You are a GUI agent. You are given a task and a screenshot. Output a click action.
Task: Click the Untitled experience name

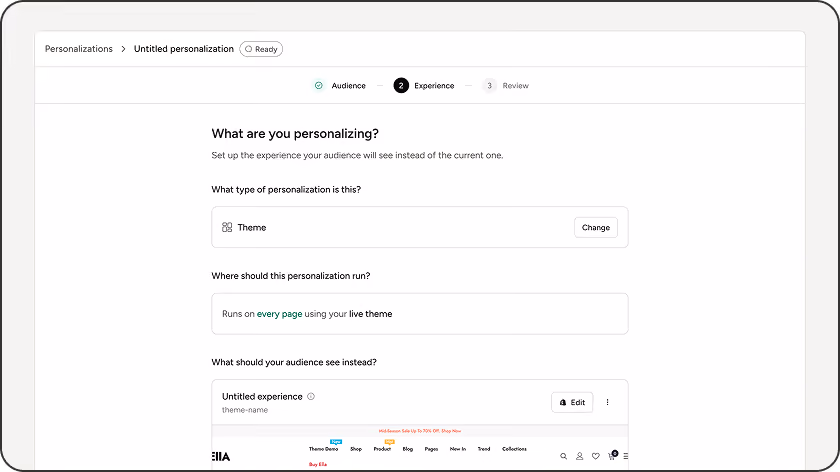pos(262,396)
